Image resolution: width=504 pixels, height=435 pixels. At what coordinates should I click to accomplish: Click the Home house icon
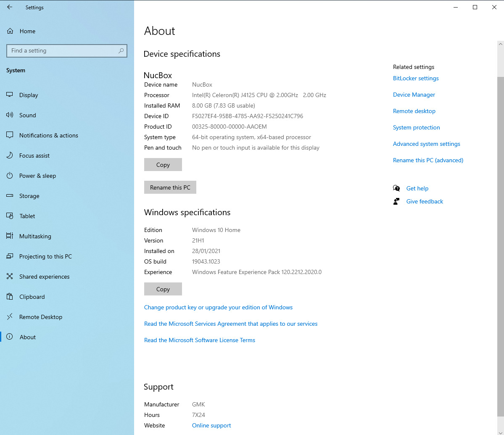[10, 31]
